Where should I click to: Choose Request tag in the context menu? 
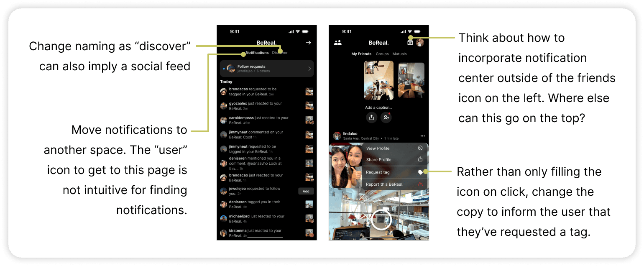pyautogui.click(x=395, y=172)
